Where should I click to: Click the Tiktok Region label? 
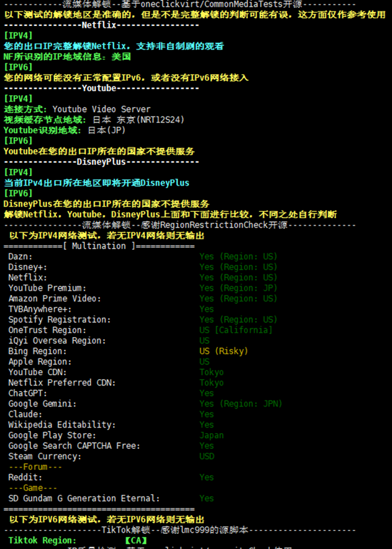[x=43, y=541]
